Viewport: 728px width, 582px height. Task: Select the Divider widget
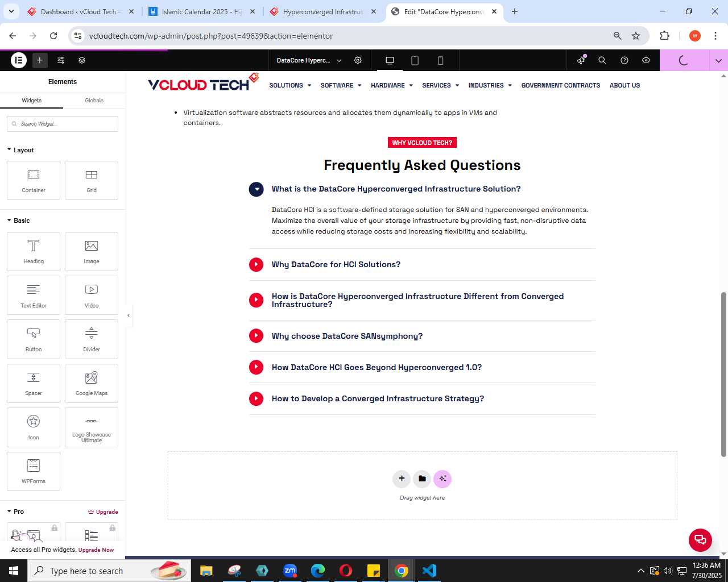(92, 339)
